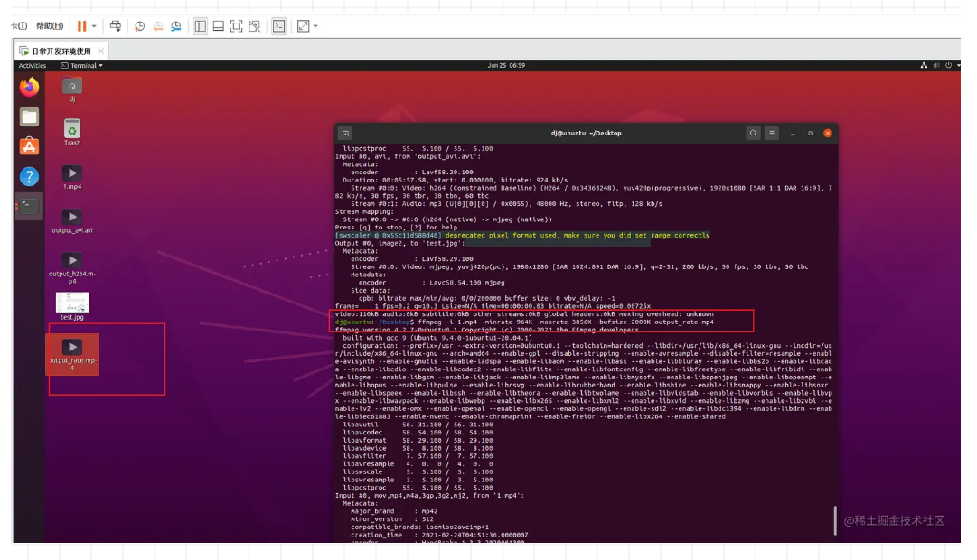Click the take snapshot icon

point(139,26)
